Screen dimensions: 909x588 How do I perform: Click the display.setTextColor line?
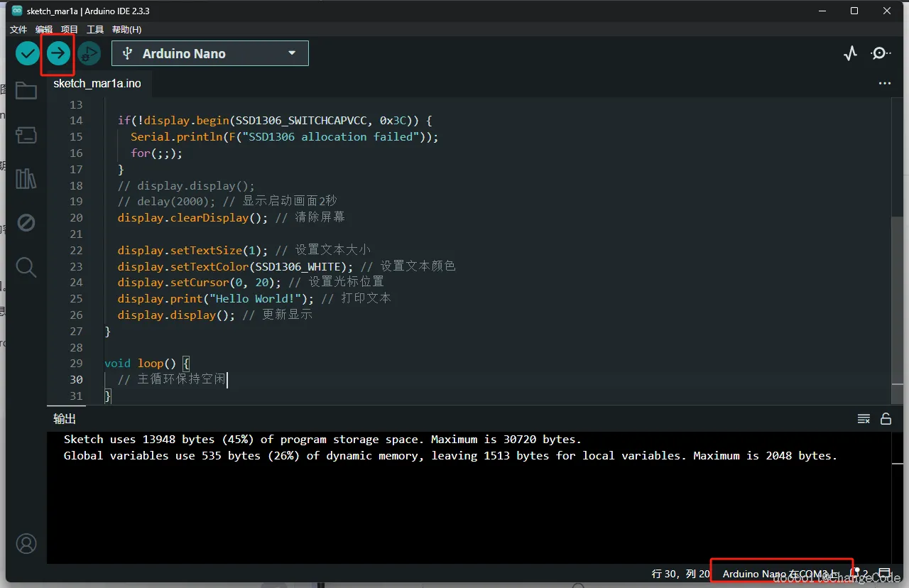tap(286, 267)
